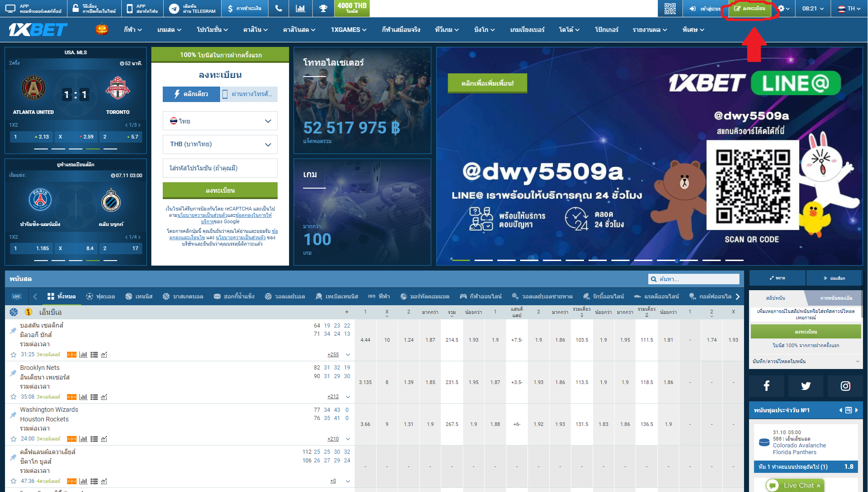This screenshot has width=868, height=492.
Task: Click the green ลงทะเบียน button in registration form
Action: pos(220,190)
